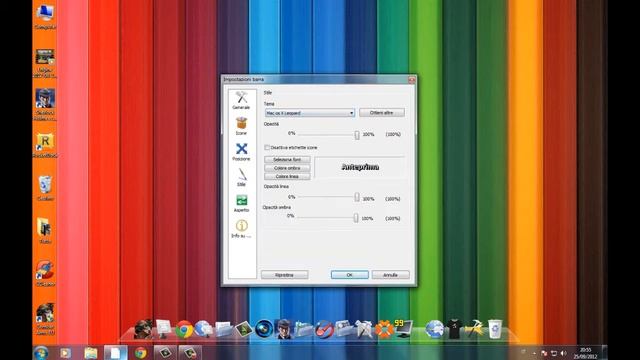Click the Colore linea button
The height and width of the screenshot is (360, 640).
(287, 177)
